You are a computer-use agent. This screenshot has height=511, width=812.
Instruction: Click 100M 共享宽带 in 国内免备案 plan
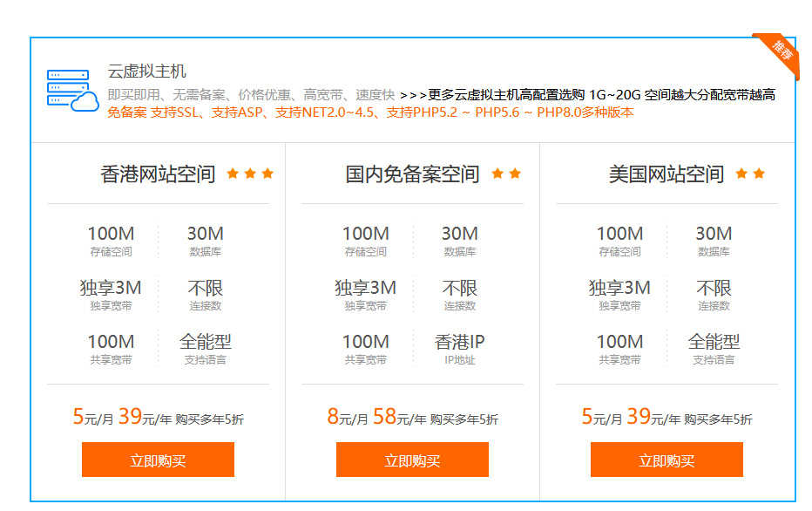pyautogui.click(x=366, y=349)
